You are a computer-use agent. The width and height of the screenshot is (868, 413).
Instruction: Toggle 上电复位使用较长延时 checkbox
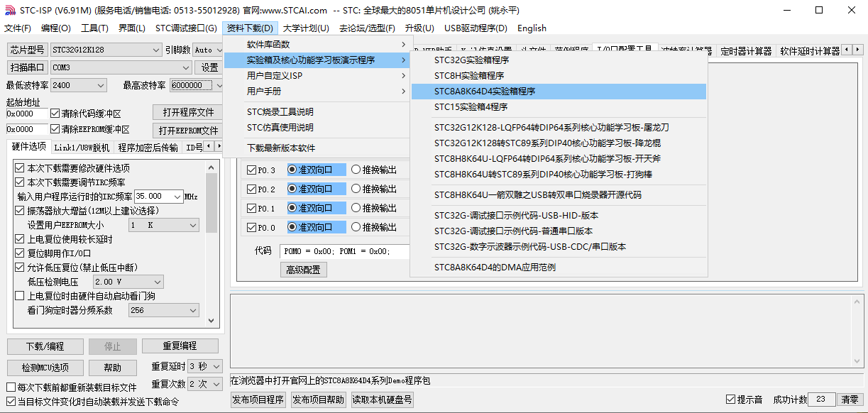[64, 239]
